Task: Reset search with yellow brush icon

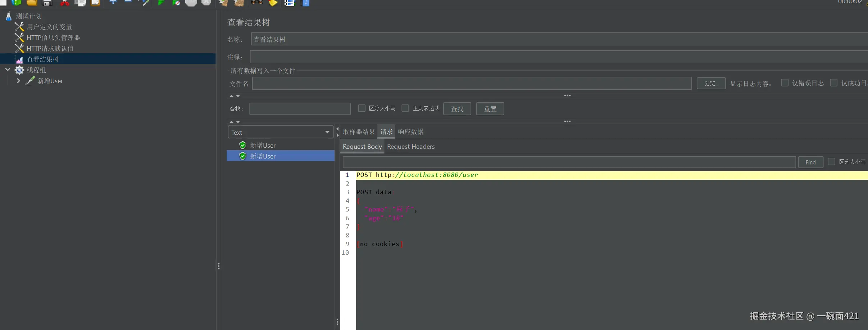Action: [273, 3]
